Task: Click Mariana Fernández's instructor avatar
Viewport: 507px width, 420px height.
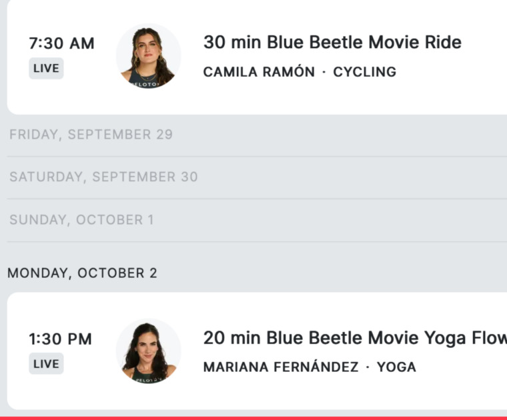Action: [x=148, y=351]
